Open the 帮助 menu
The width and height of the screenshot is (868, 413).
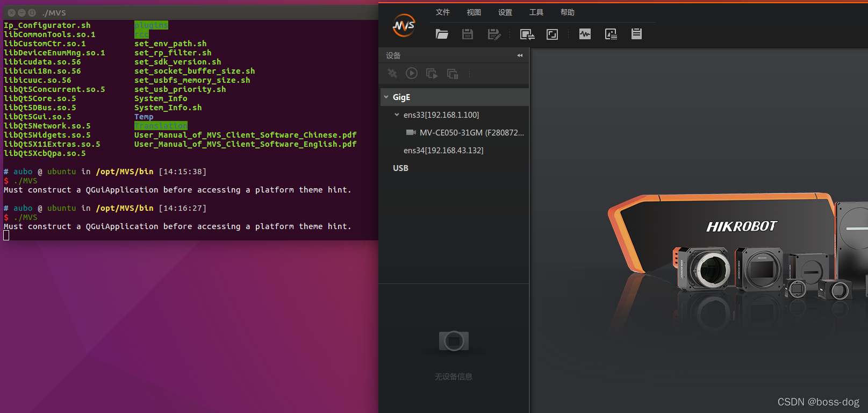pyautogui.click(x=568, y=12)
